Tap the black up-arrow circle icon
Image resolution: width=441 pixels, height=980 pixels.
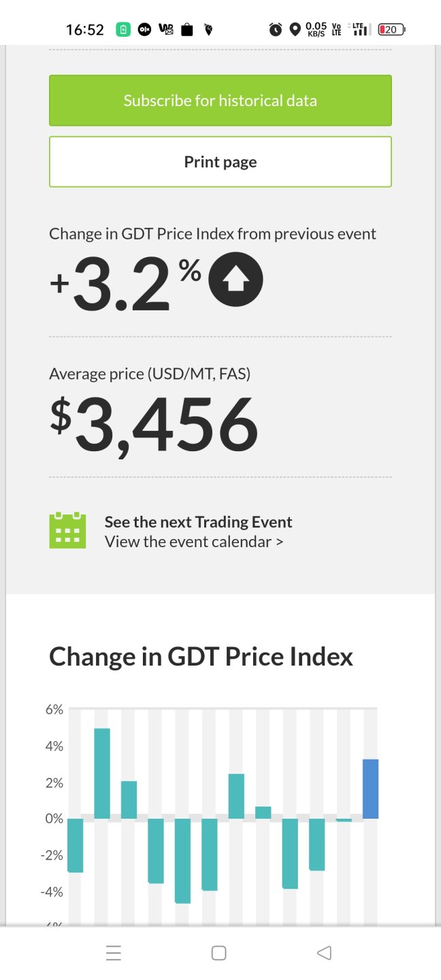pyautogui.click(x=235, y=278)
